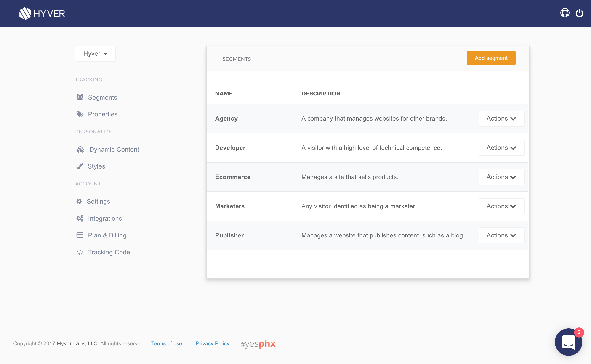Open Tracking Code sidebar item
591x364 pixels.
pyautogui.click(x=109, y=252)
